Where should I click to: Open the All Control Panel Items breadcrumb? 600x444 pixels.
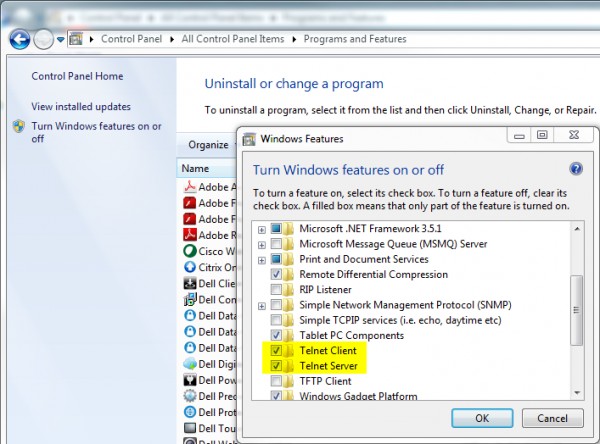coord(233,39)
